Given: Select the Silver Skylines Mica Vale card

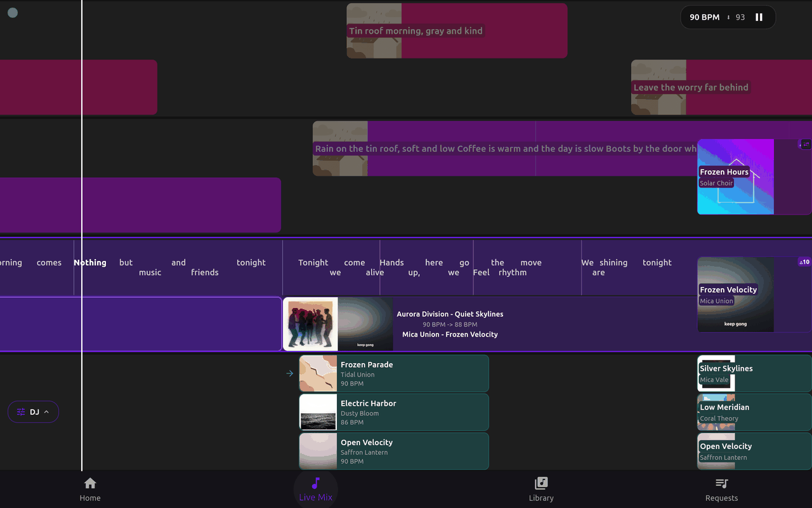Looking at the screenshot, I should pyautogui.click(x=754, y=373).
